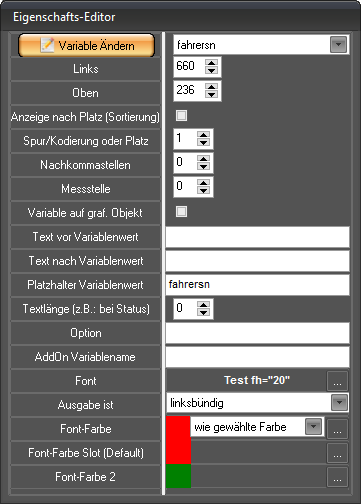The width and height of the screenshot is (361, 504).
Task: Open the Font-Farbe 2 ellipsis button
Action: pos(337,477)
